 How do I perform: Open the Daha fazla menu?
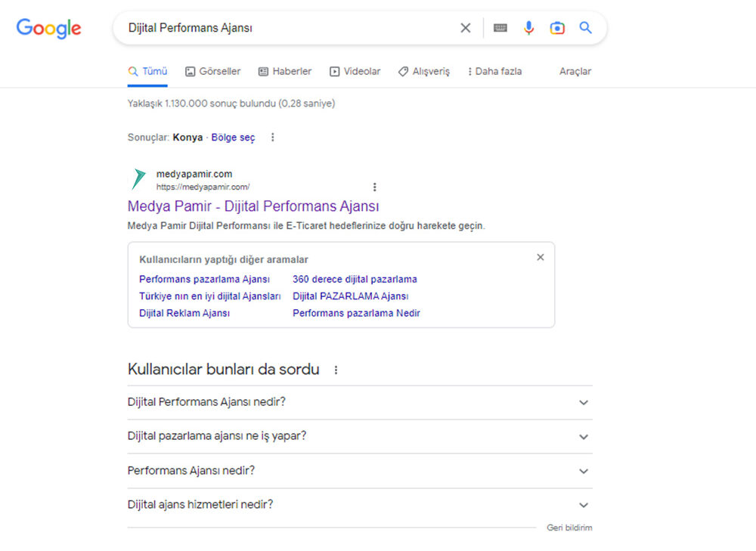pos(494,71)
